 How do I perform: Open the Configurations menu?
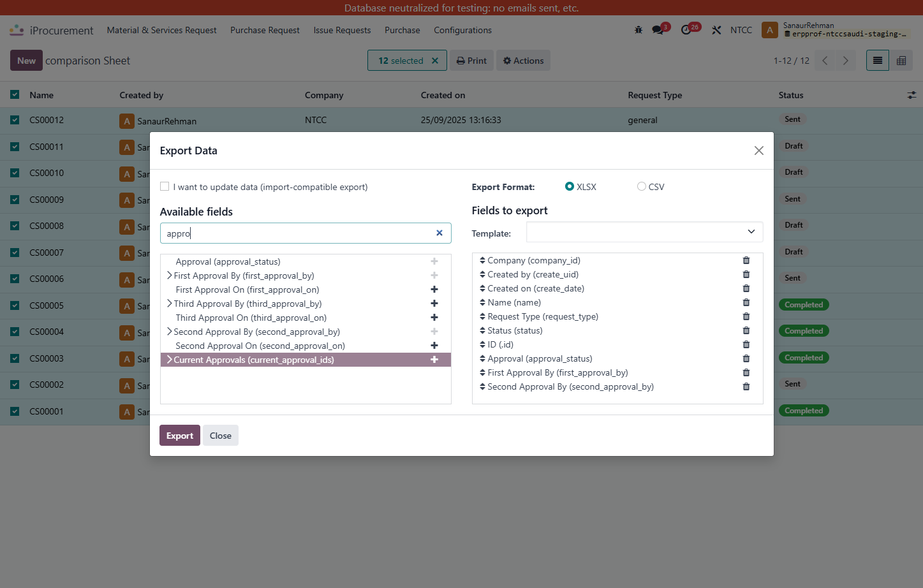tap(462, 30)
